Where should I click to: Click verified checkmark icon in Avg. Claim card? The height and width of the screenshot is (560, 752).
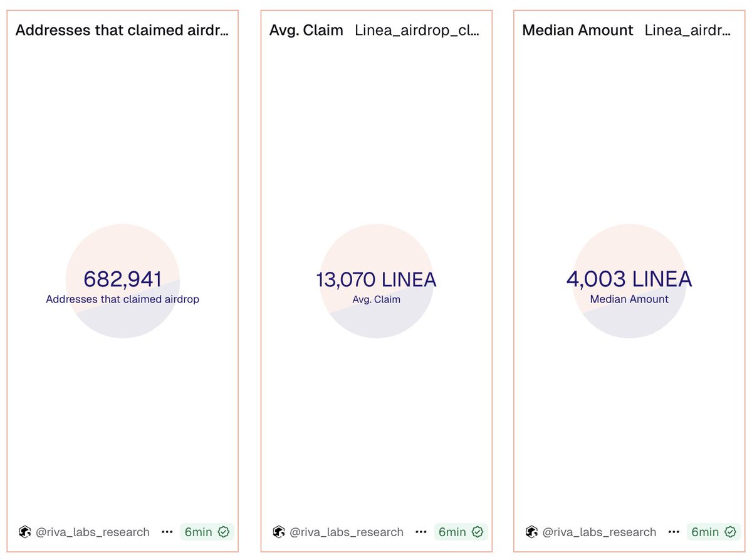(x=478, y=532)
